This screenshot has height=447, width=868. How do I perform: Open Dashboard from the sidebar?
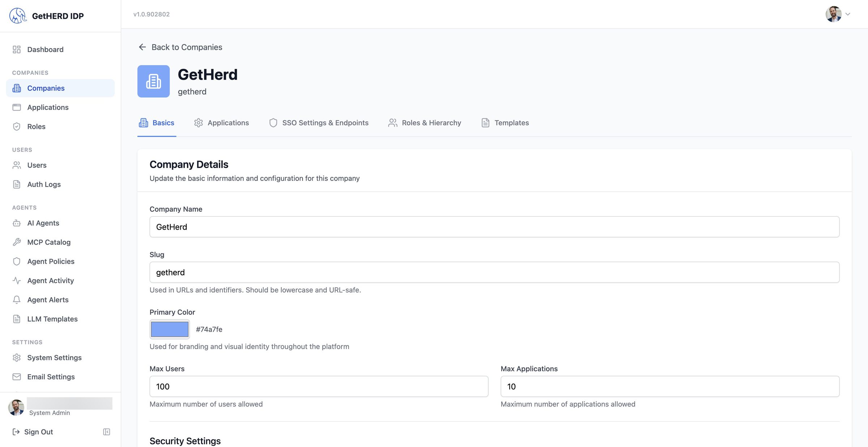60,50
